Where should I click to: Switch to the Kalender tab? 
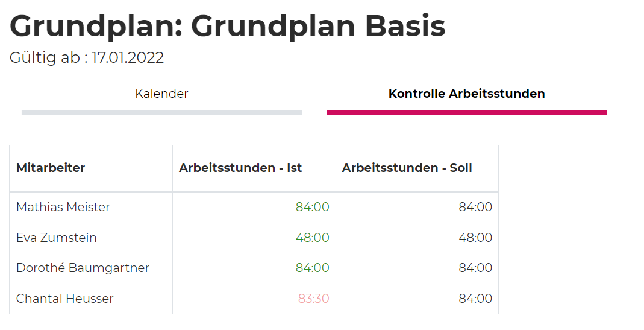tap(161, 94)
